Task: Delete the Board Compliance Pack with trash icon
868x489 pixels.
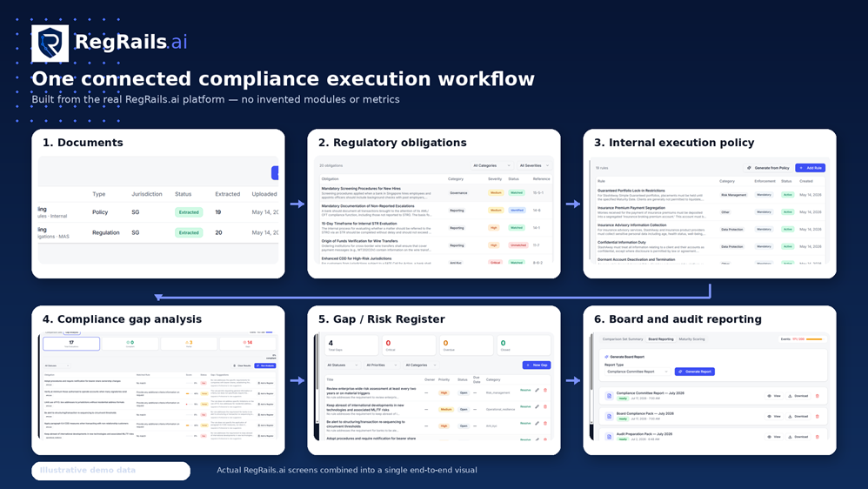Action: click(x=817, y=417)
